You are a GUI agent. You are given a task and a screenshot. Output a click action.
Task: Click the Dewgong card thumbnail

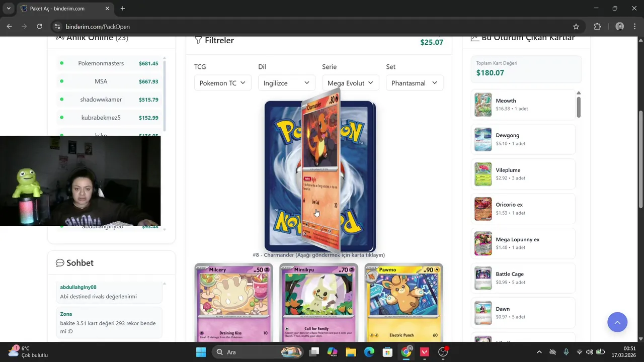(483, 139)
